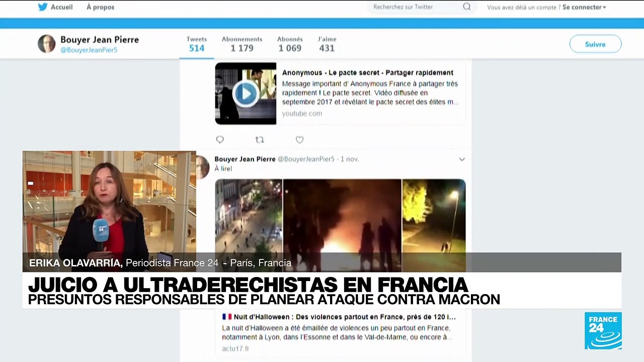Image resolution: width=644 pixels, height=362 pixels.
Task: Retweet the Anonymous video tweet
Action: coord(260,140)
